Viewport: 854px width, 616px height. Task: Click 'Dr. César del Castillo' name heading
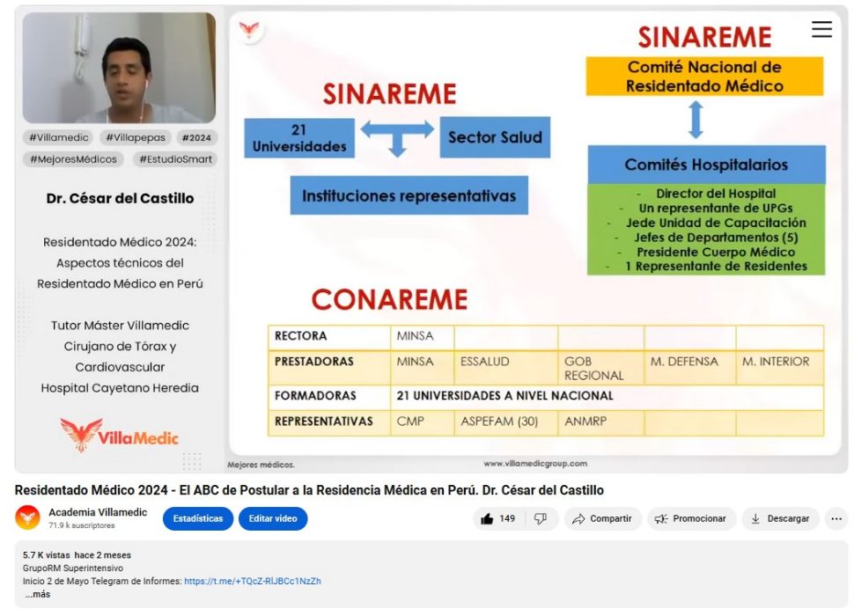[x=120, y=199]
